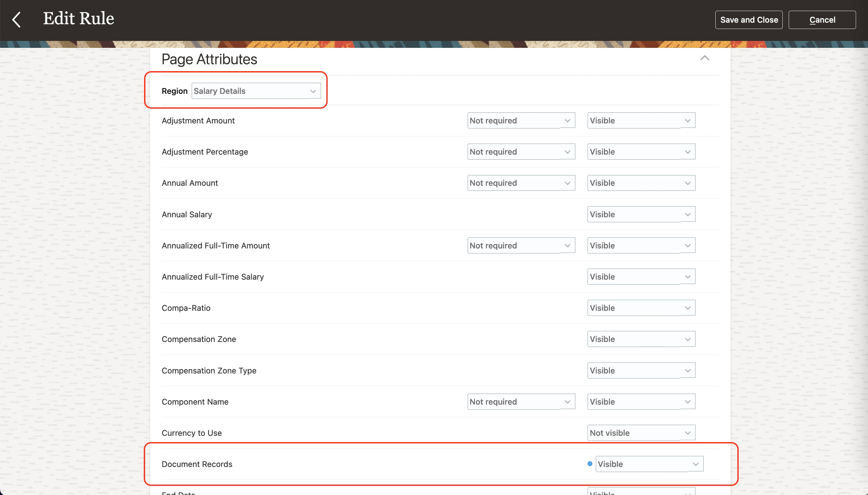The height and width of the screenshot is (495, 868).
Task: Open Component Name visibility dropdown
Action: click(641, 402)
